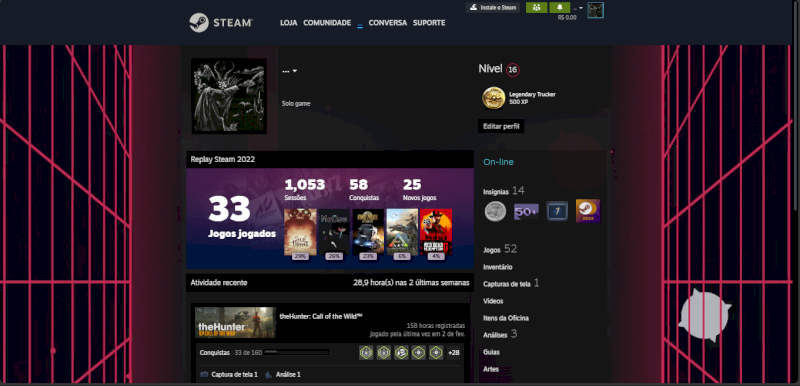Open the SUPORTE menu item
The width and height of the screenshot is (800, 386).
click(x=429, y=23)
